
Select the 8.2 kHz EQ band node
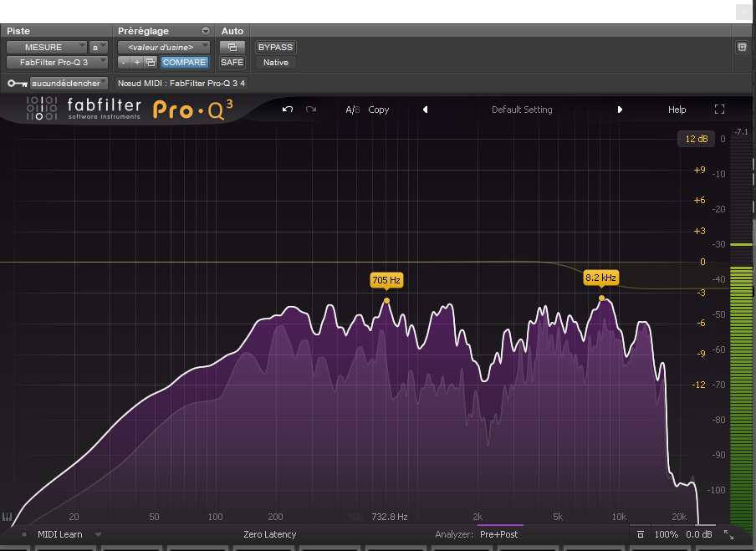click(x=601, y=298)
